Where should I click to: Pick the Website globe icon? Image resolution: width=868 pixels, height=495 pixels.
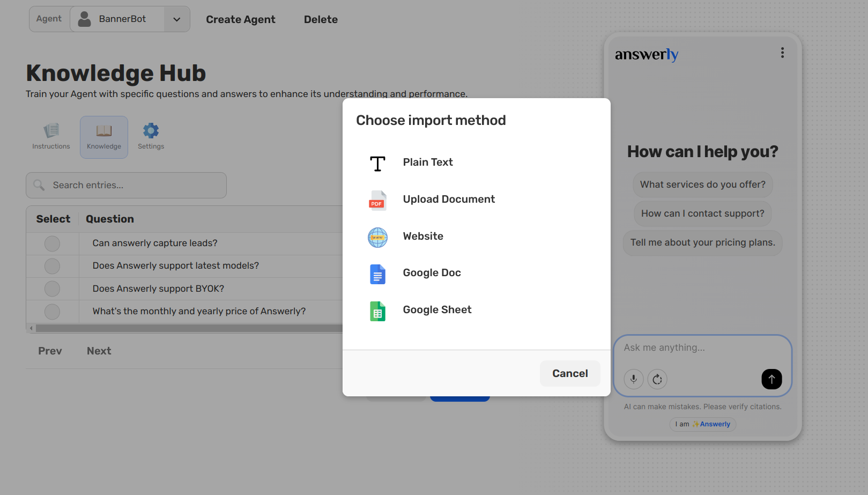pyautogui.click(x=377, y=237)
